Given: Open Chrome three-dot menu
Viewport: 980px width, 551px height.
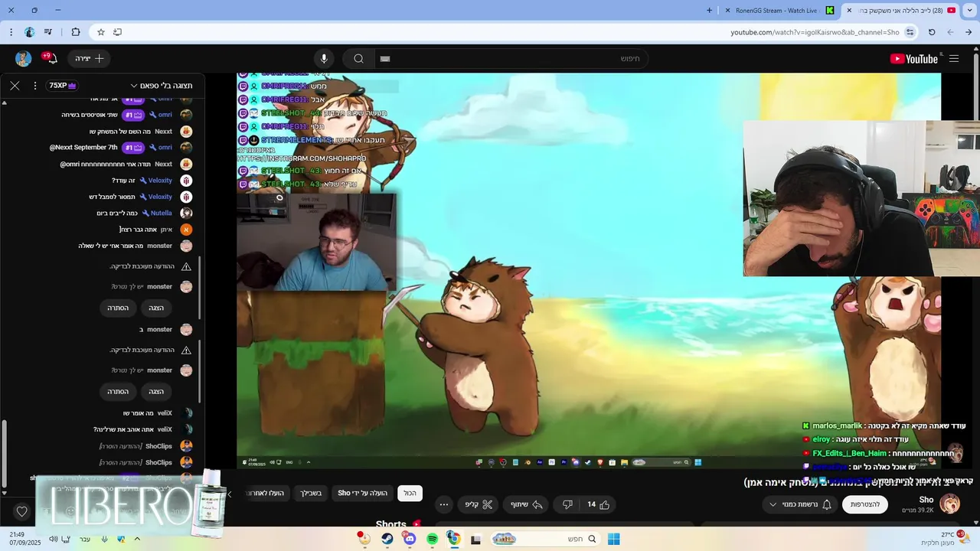Looking at the screenshot, I should point(11,32).
